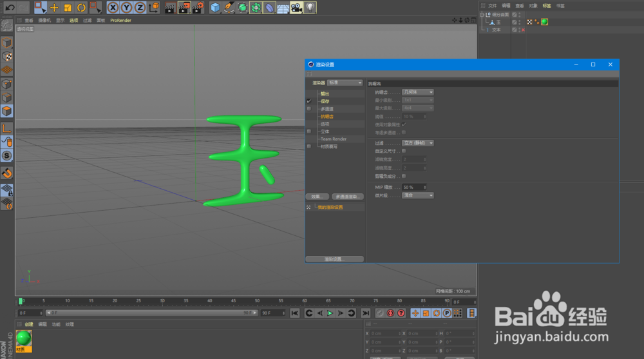644x359 pixels.
Task: Select 我的渲染设置 preset entry
Action: (x=330, y=208)
